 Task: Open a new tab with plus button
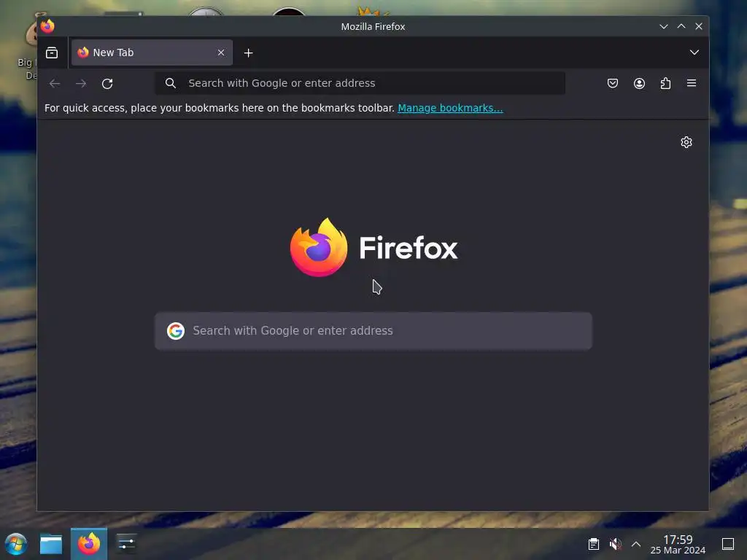(248, 52)
